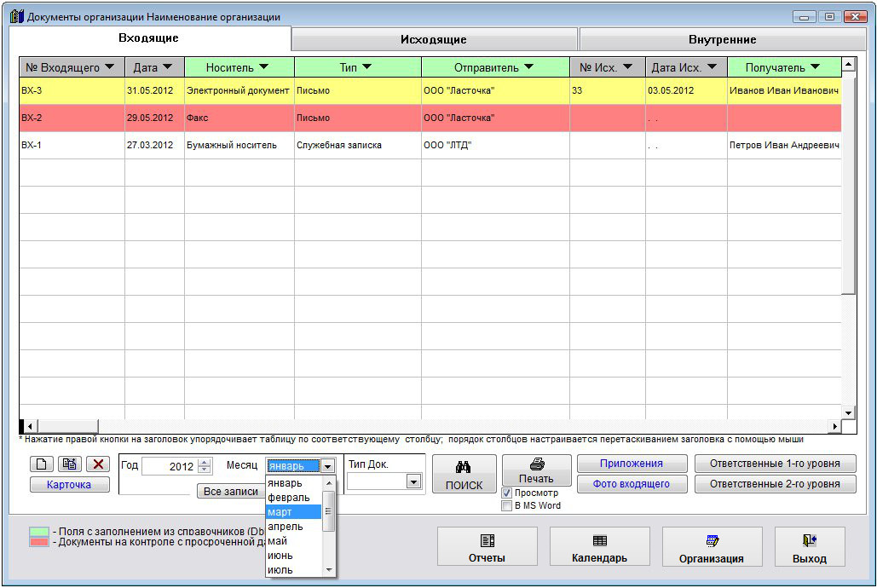The image size is (877, 588).
Task: Open the Организация button
Action: click(x=712, y=546)
